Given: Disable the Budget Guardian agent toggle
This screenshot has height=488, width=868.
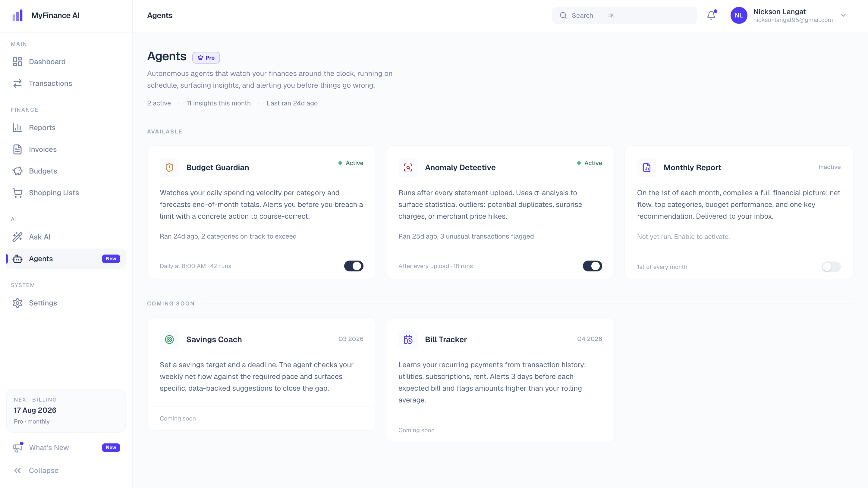Looking at the screenshot, I should point(354,266).
